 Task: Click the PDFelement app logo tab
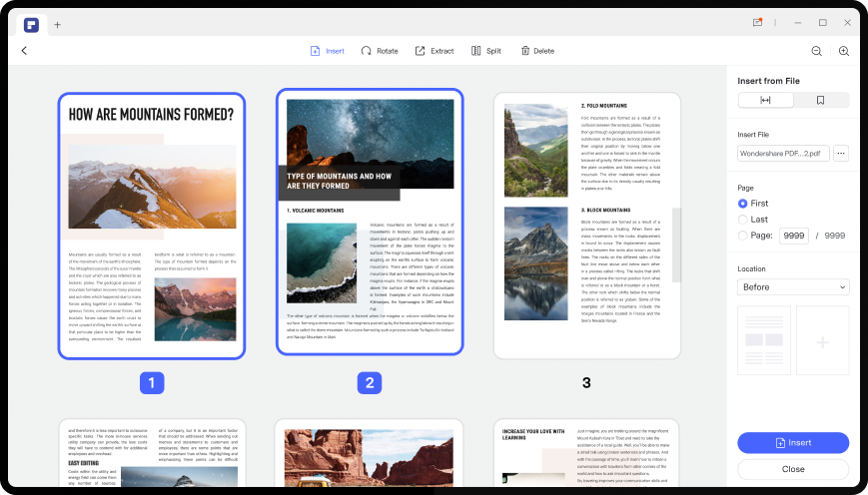pos(32,24)
